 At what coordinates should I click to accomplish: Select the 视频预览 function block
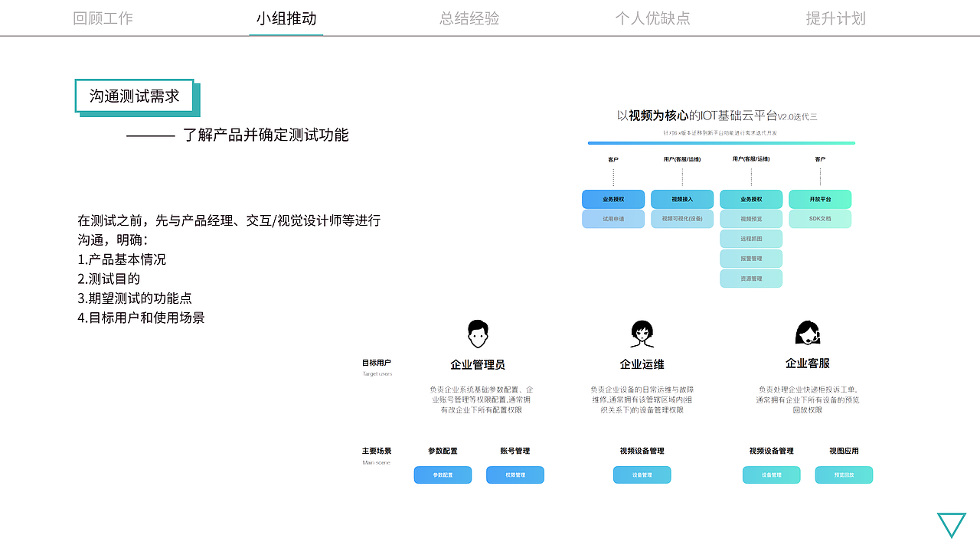tap(750, 218)
